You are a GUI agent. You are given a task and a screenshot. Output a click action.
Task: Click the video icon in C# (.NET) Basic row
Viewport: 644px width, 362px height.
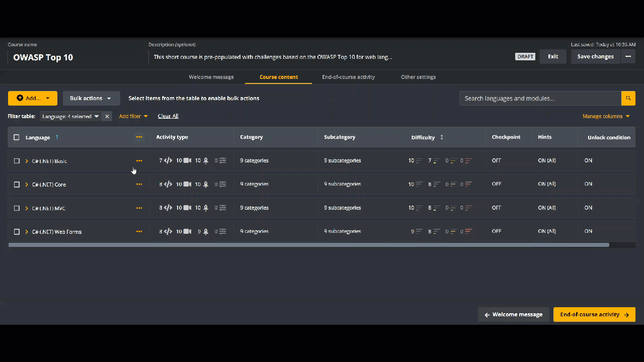[x=187, y=161]
